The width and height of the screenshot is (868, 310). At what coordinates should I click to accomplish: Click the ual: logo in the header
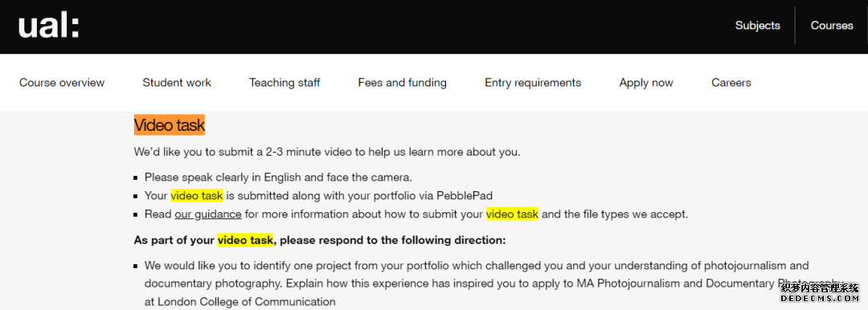[x=49, y=26]
